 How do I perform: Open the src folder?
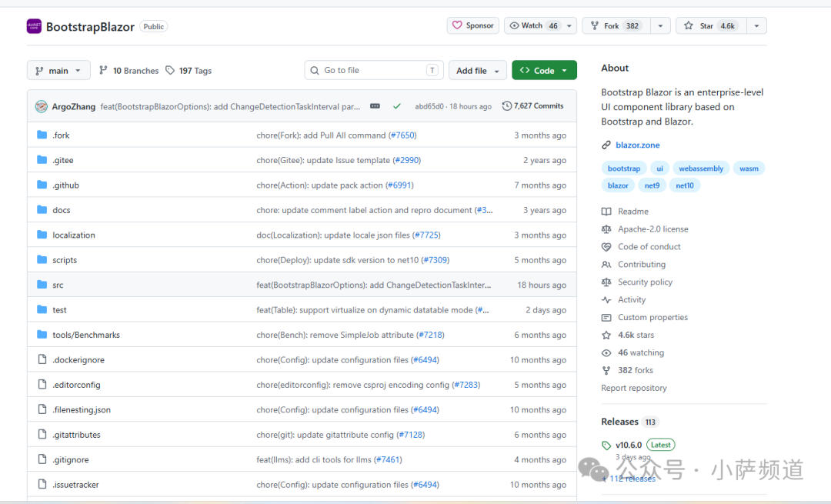point(58,285)
